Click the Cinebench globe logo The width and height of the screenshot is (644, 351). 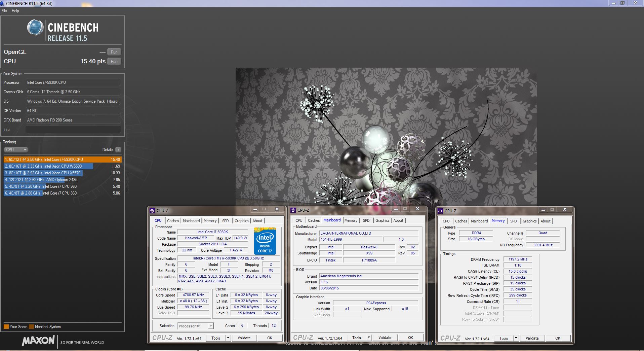[x=35, y=28]
